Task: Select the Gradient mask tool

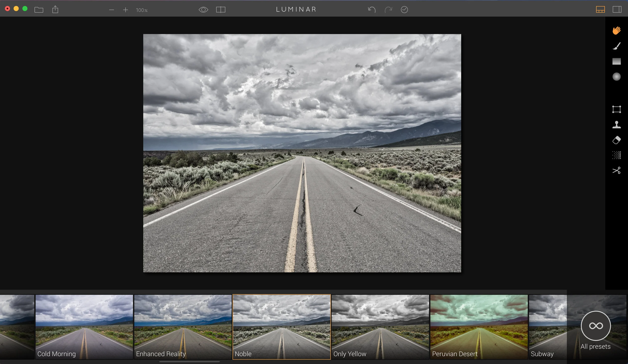Action: (x=616, y=62)
